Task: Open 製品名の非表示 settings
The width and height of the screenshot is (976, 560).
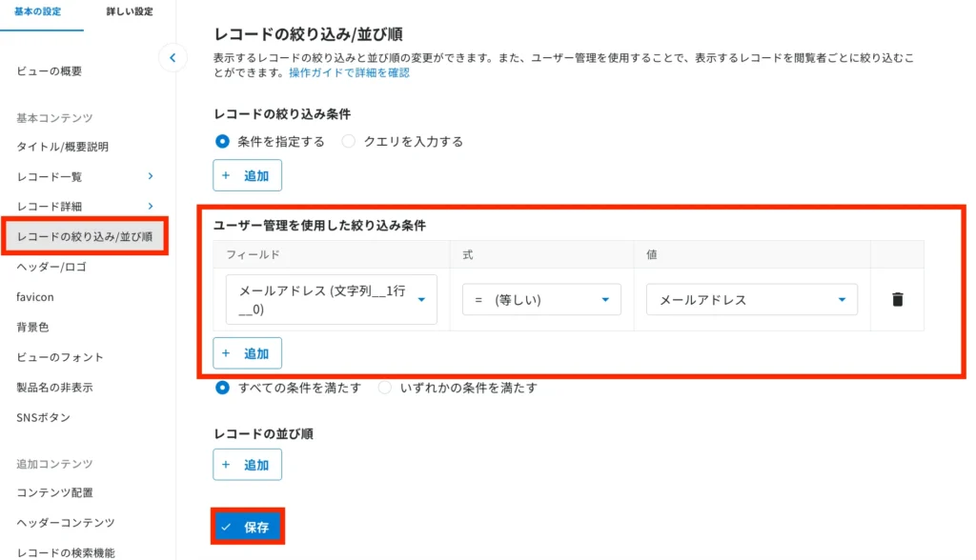Action: click(54, 387)
